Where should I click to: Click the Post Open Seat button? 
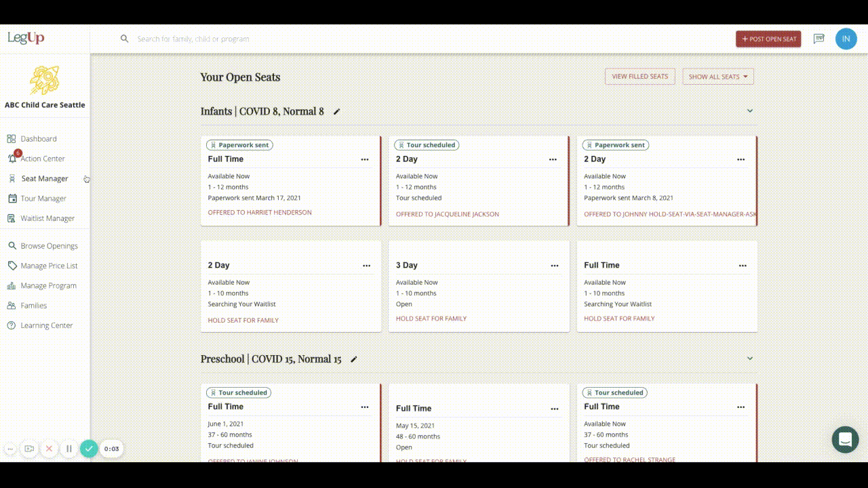point(768,39)
